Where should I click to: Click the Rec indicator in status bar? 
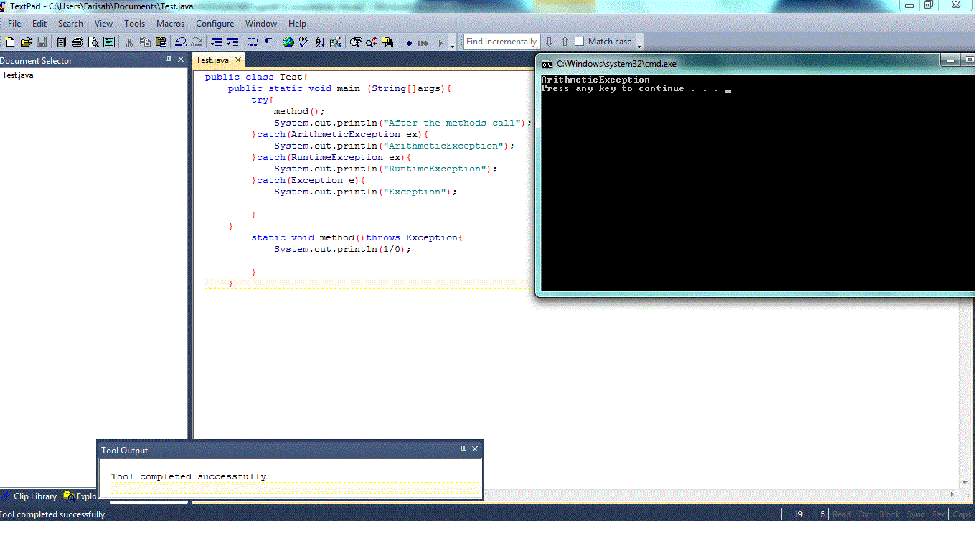point(938,514)
